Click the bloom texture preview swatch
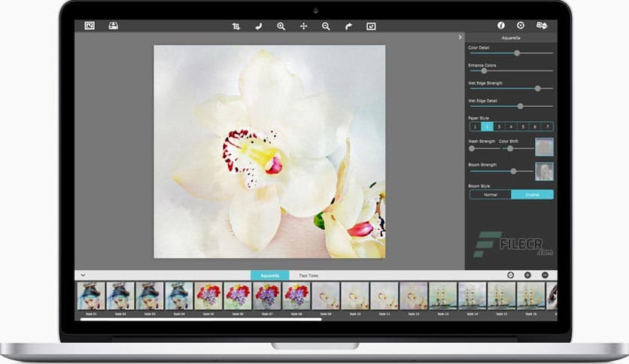This screenshot has width=629, height=364. pos(545,171)
